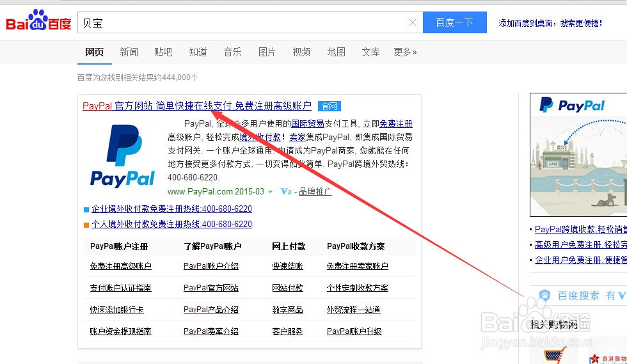
Task: Open the 支付账户认证指南 link
Action: (x=120, y=288)
